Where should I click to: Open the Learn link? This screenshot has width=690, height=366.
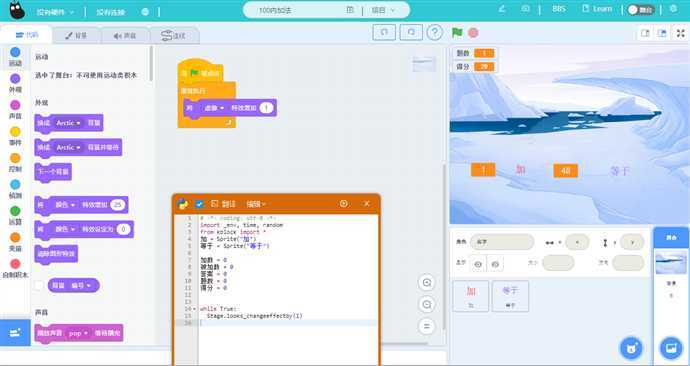(597, 9)
